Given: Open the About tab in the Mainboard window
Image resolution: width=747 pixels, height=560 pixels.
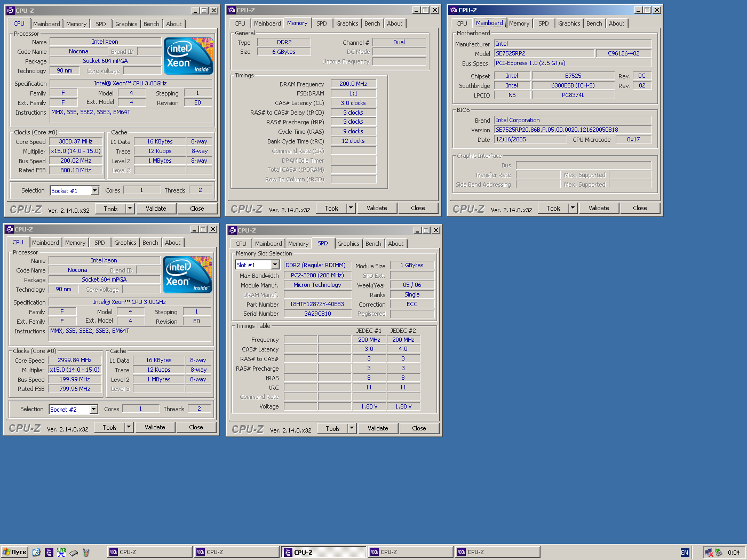Looking at the screenshot, I should [617, 23].
